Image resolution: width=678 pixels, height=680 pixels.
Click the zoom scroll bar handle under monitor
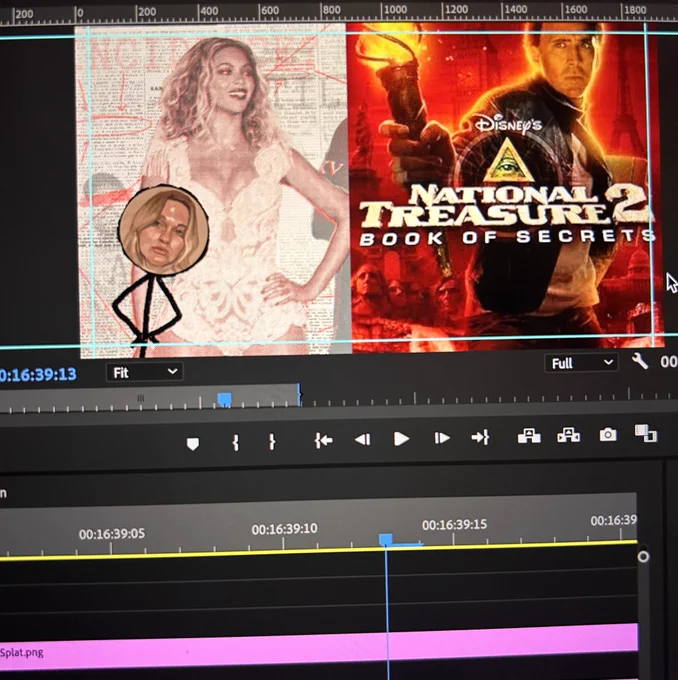pos(140,398)
